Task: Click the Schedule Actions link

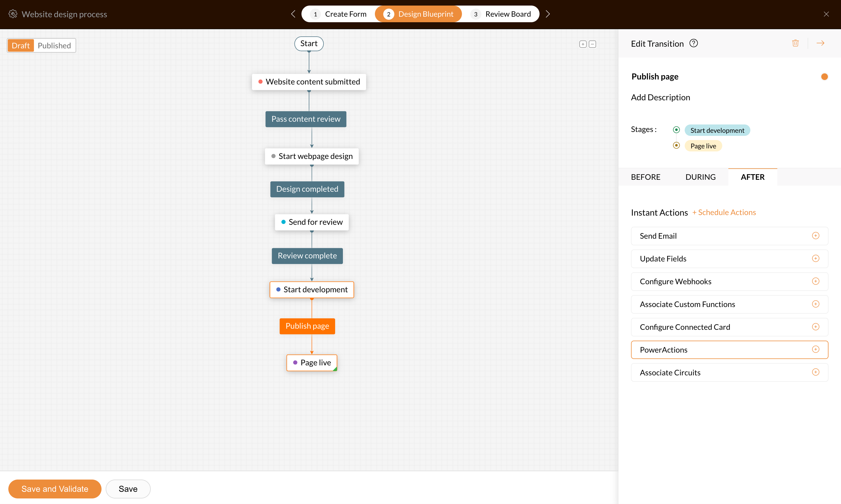Action: pyautogui.click(x=724, y=212)
